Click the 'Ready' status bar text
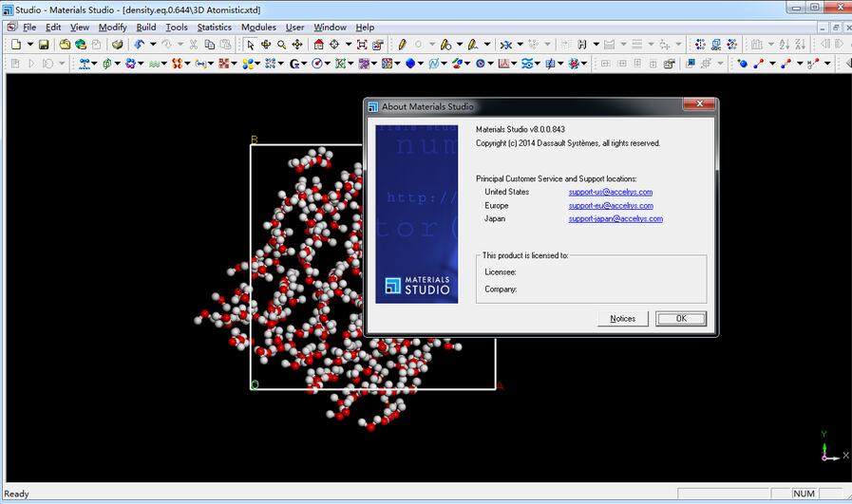 pyautogui.click(x=16, y=494)
